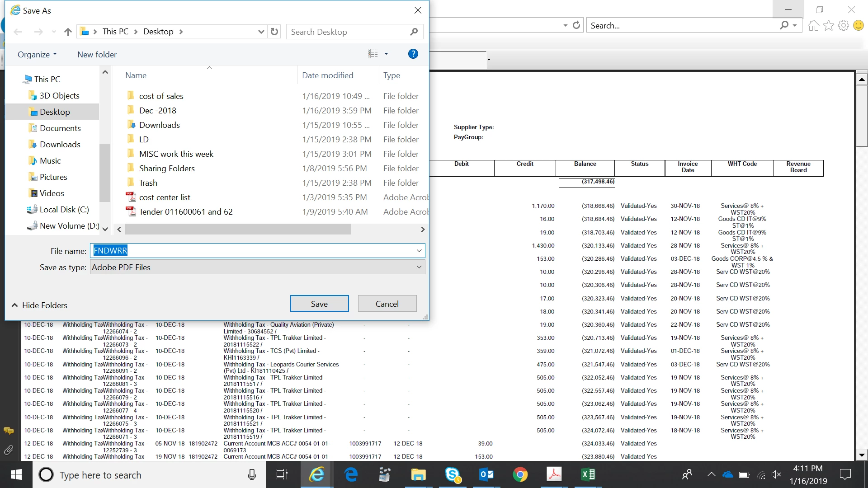
Task: Refresh the Desktop folder listing
Action: coord(274,32)
